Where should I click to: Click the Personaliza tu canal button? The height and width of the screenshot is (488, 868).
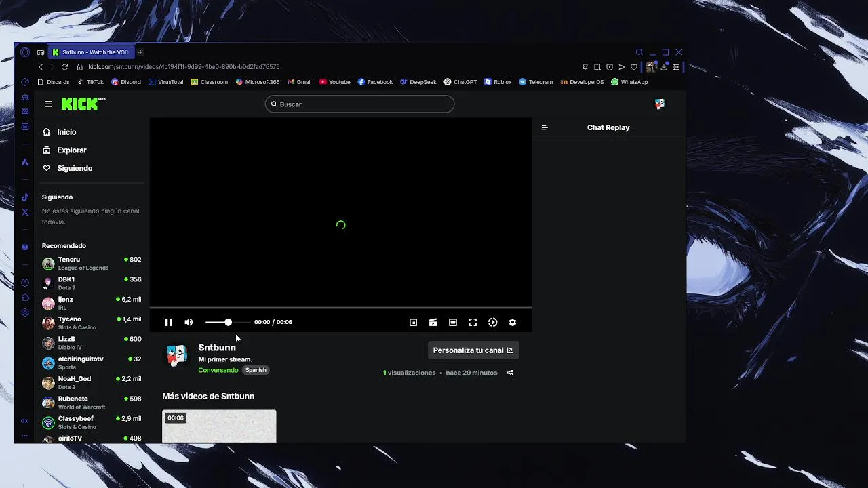point(473,350)
